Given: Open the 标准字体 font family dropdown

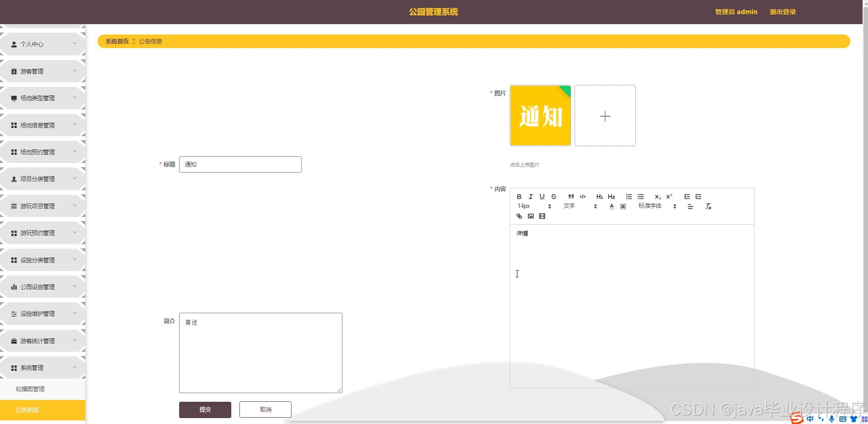Looking at the screenshot, I should click(x=658, y=206).
